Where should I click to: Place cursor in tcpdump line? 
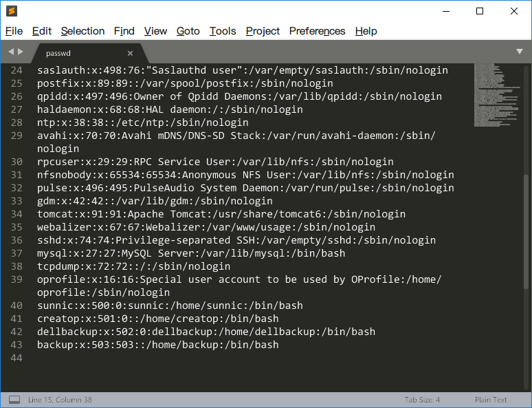133,266
